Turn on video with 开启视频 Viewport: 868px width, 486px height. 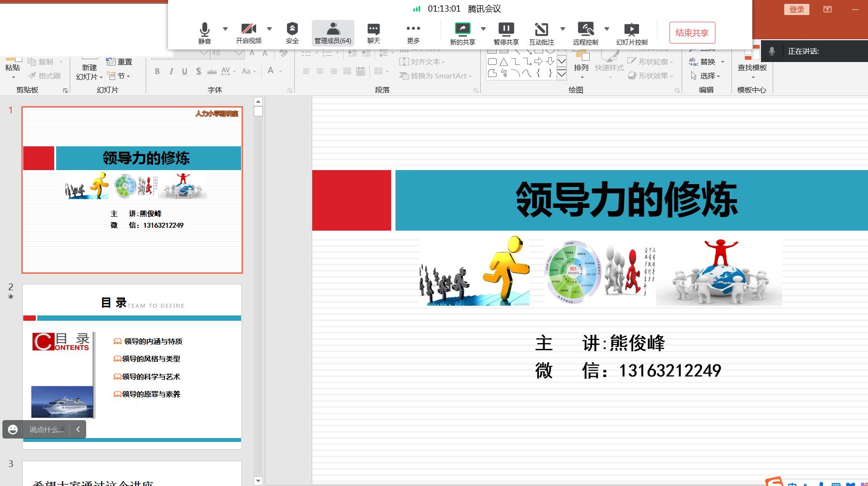click(248, 33)
